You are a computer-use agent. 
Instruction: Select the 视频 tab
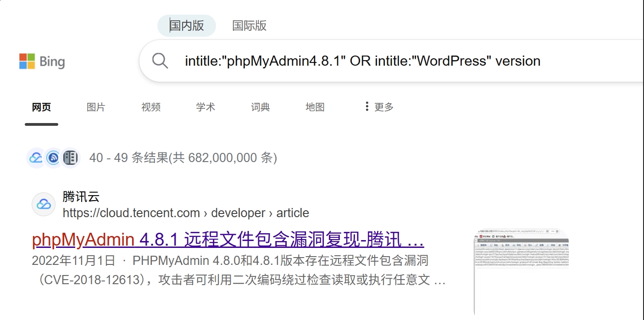(x=151, y=107)
